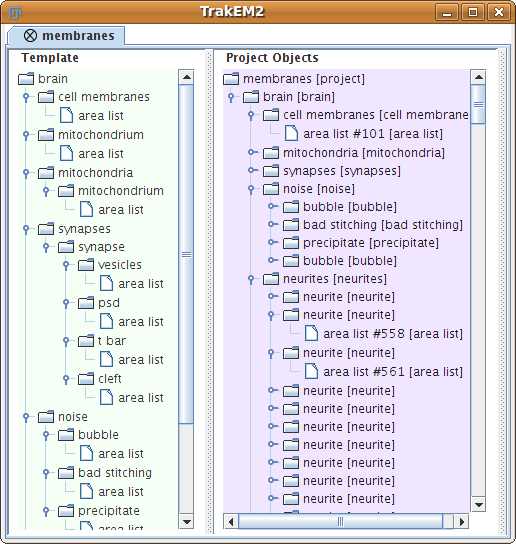Click Project Objects horizontal scroll left arrow
Image resolution: width=516 pixels, height=544 pixels.
coord(231,521)
